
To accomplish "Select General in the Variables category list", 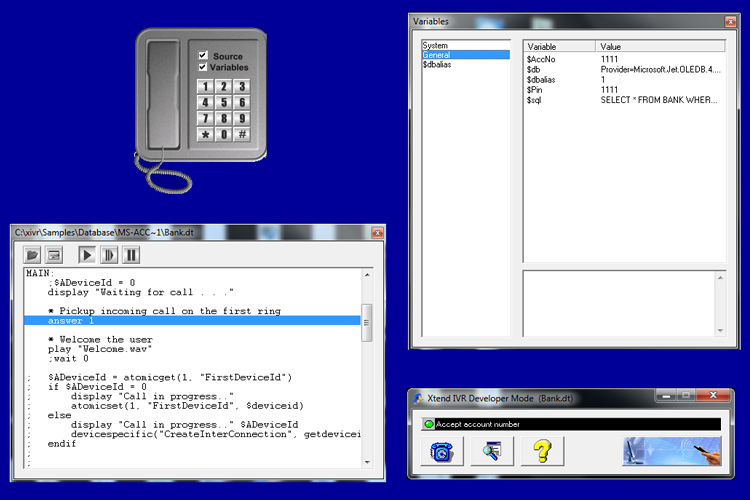I will 466,55.
